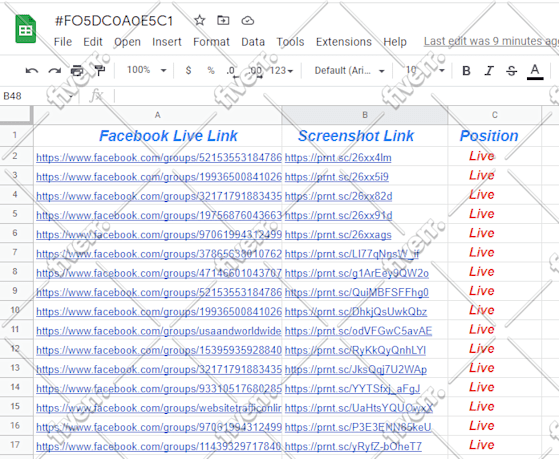The image size is (559, 459).
Task: Open the Help menu
Action: pos(395,42)
